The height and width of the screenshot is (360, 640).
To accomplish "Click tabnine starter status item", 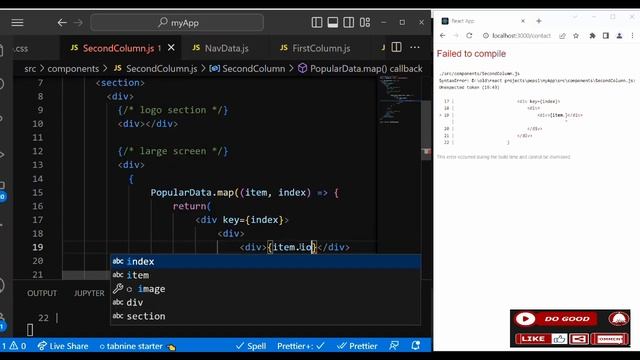I will coord(137,346).
